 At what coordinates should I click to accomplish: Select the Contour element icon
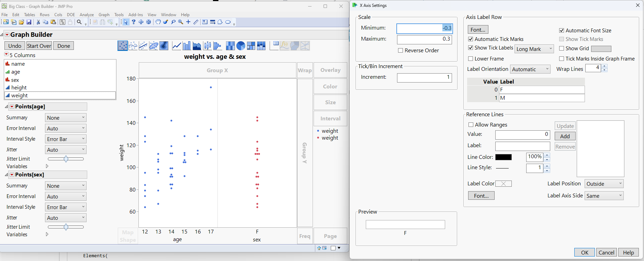coord(164,46)
